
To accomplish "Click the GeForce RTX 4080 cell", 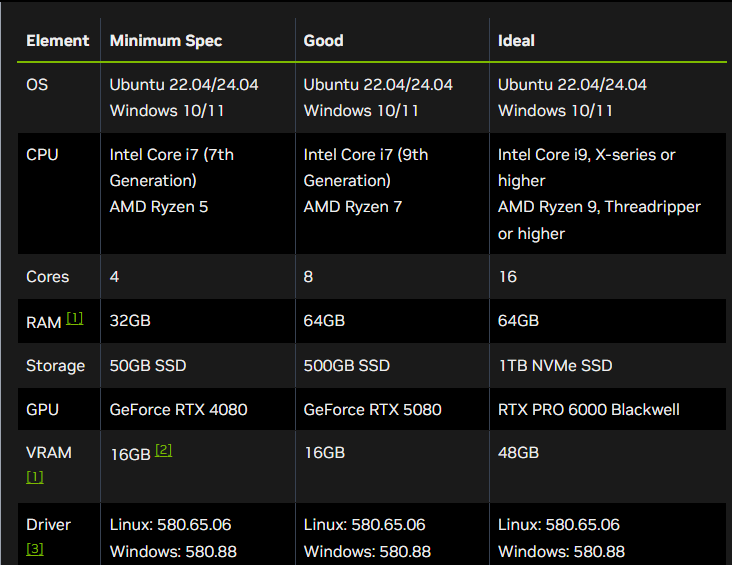I will (x=178, y=409).
